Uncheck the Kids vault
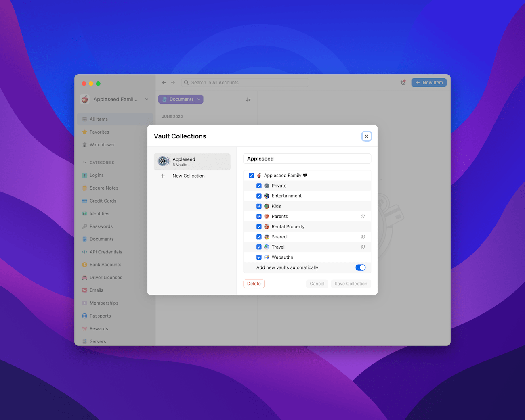The width and height of the screenshot is (525, 420). coord(259,206)
